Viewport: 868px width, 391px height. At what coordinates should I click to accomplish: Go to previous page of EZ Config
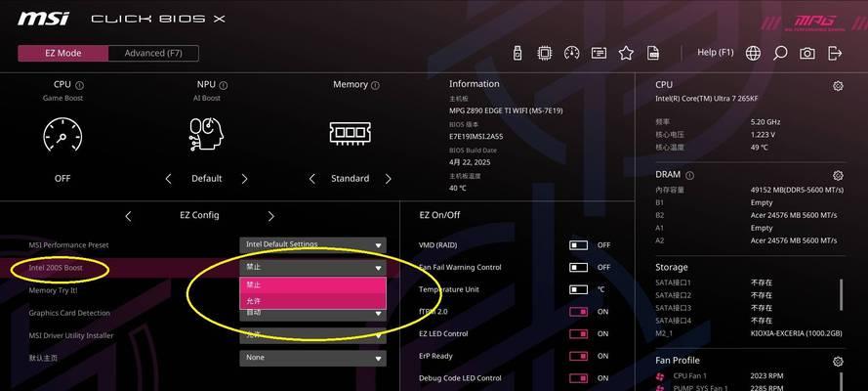pos(128,217)
